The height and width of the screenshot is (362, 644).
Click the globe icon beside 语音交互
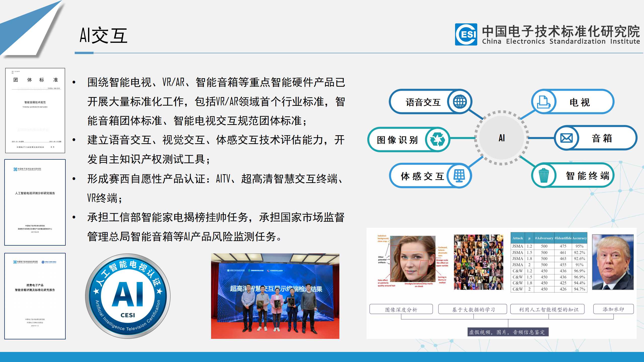tap(460, 102)
